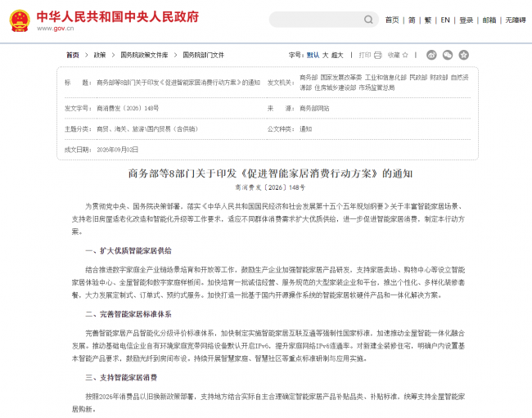Click the printer icon beside 打印

click(x=378, y=55)
